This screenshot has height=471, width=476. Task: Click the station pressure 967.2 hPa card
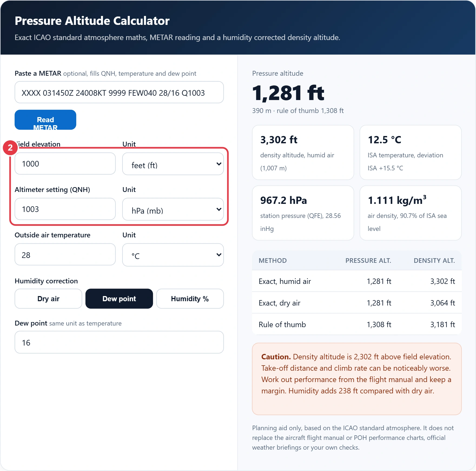[x=303, y=213]
